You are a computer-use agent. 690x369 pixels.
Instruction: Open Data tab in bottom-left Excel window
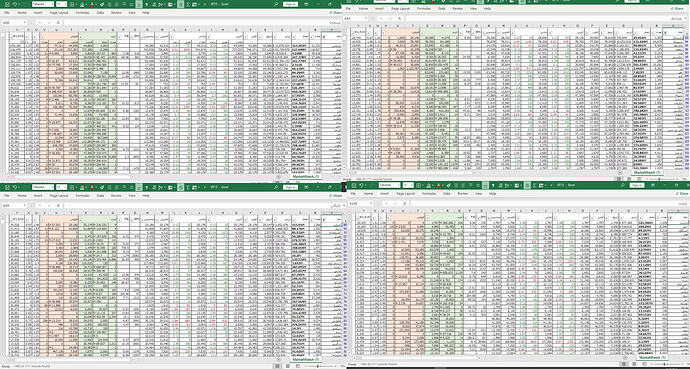click(101, 195)
